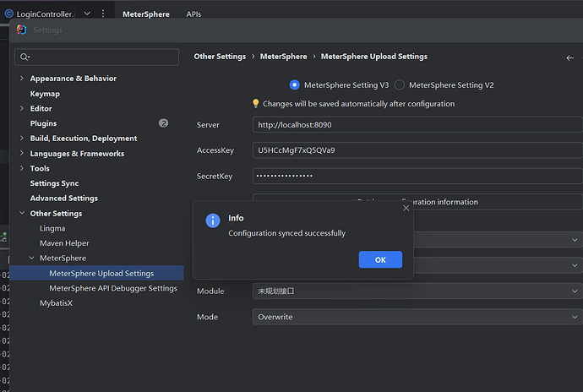Open the Module dropdown
The width and height of the screenshot is (583, 392).
(x=417, y=291)
